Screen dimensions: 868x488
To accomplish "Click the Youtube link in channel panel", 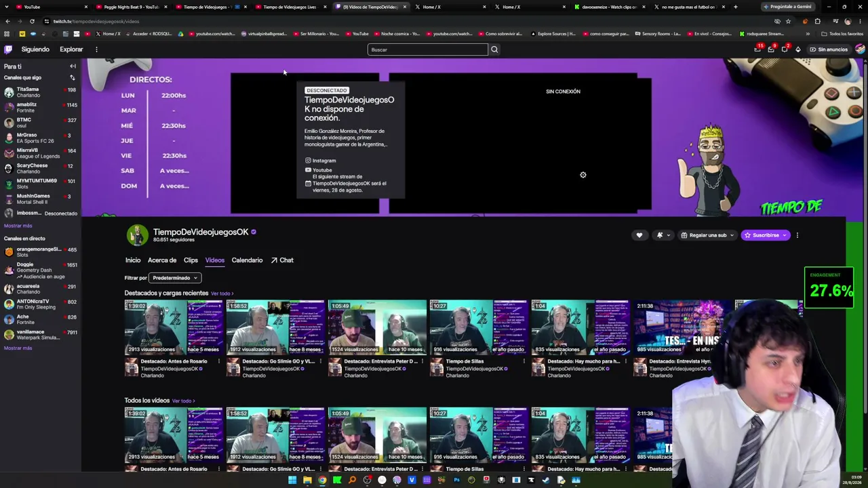I will point(319,170).
